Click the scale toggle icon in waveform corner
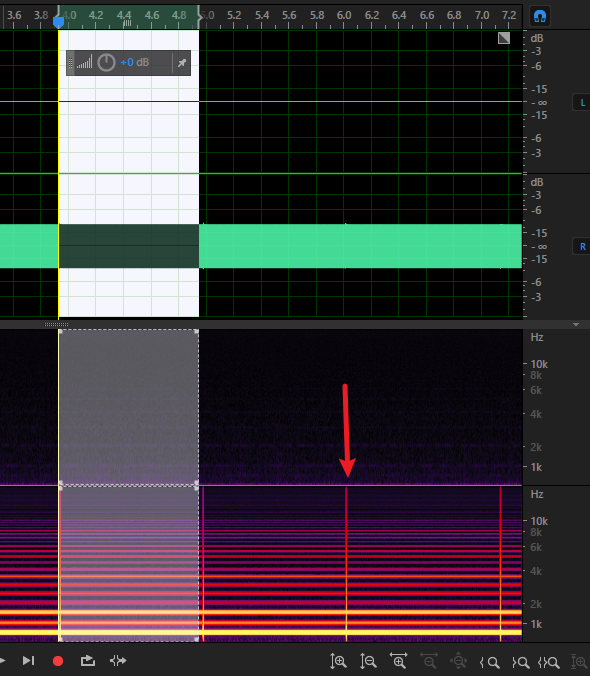The width and height of the screenshot is (590, 676). tap(504, 38)
